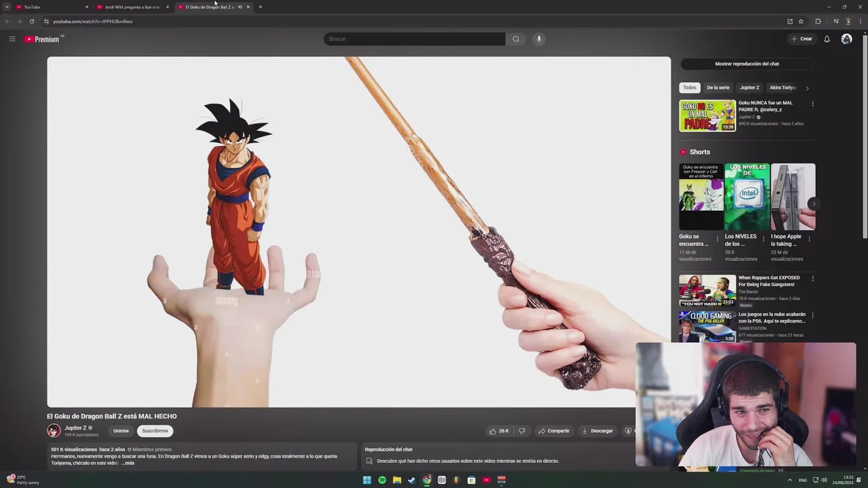Open 'Goku se encuentra con Freezer' short thumbnail
868x488 pixels.
tap(701, 197)
